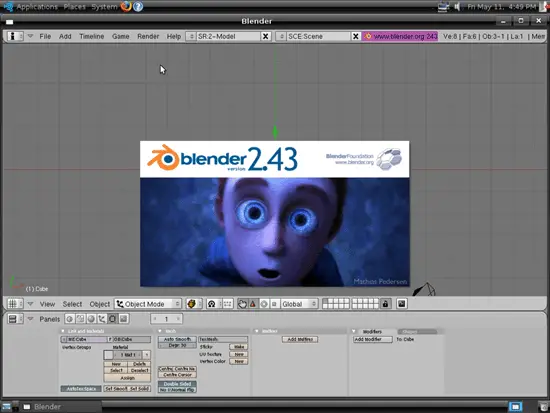Click the material color swatch

(x=108, y=355)
